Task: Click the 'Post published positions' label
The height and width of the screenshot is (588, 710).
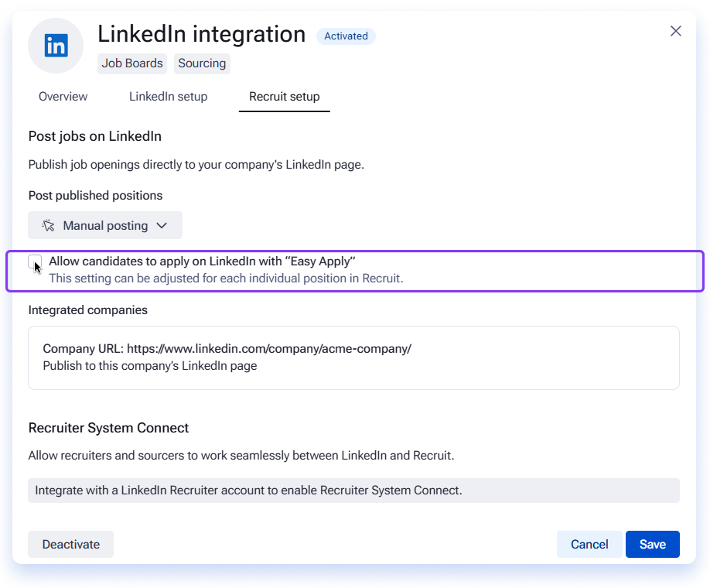Action: (96, 195)
